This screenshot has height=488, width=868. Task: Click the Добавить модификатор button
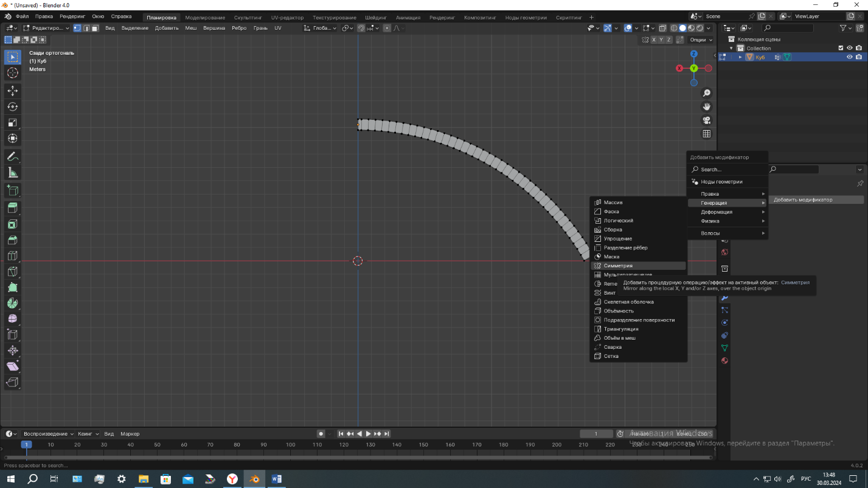click(803, 199)
